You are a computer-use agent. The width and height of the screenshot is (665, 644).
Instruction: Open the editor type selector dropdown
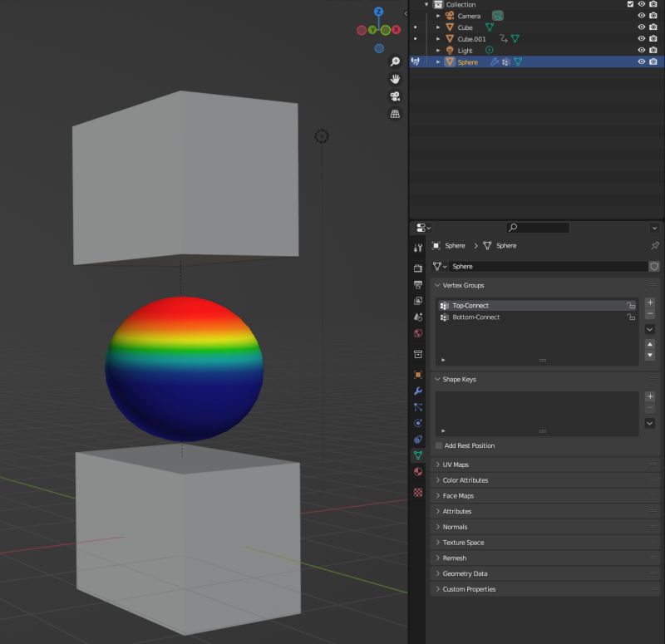(x=418, y=227)
